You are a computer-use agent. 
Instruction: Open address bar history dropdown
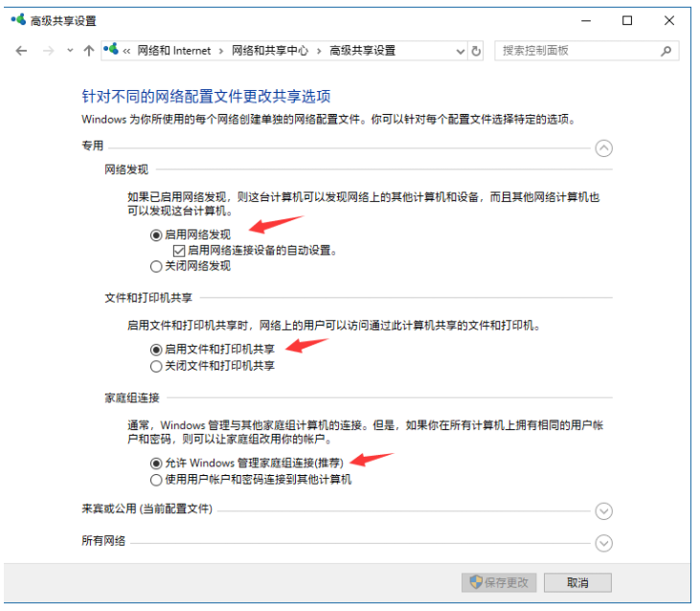coord(461,52)
